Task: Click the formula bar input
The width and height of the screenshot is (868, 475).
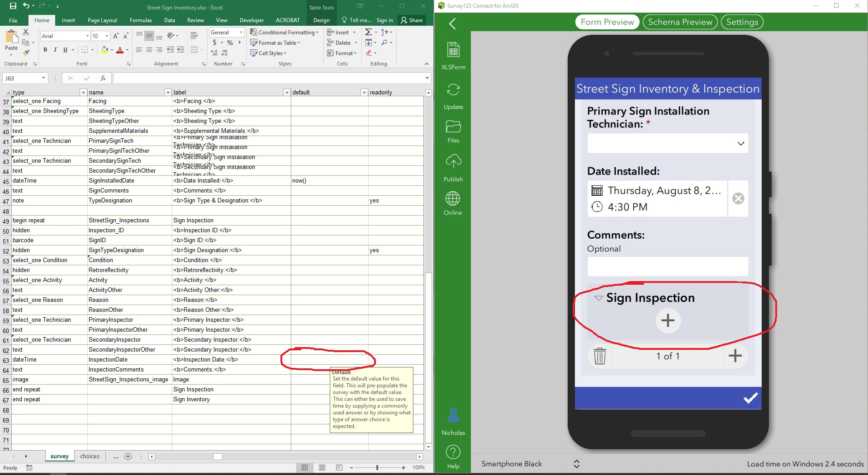Action: coord(269,78)
